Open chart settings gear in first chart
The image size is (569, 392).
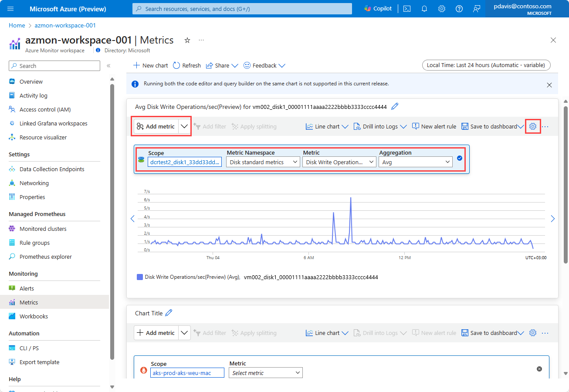tap(533, 126)
